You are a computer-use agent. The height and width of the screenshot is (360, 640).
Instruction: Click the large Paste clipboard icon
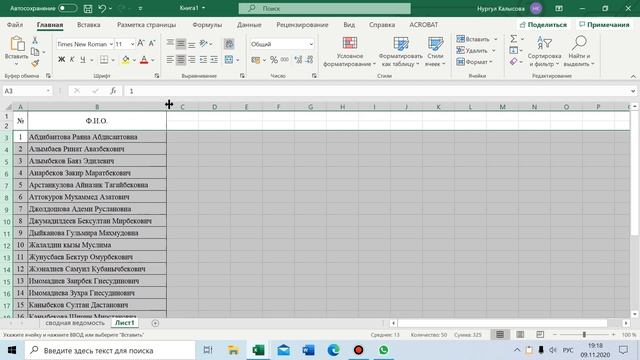pyautogui.click(x=17, y=44)
